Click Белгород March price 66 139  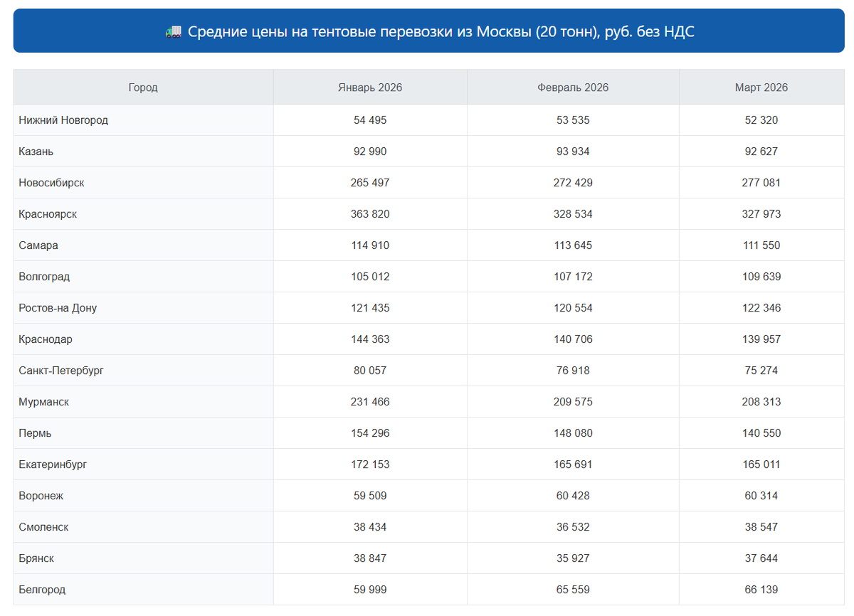(761, 590)
